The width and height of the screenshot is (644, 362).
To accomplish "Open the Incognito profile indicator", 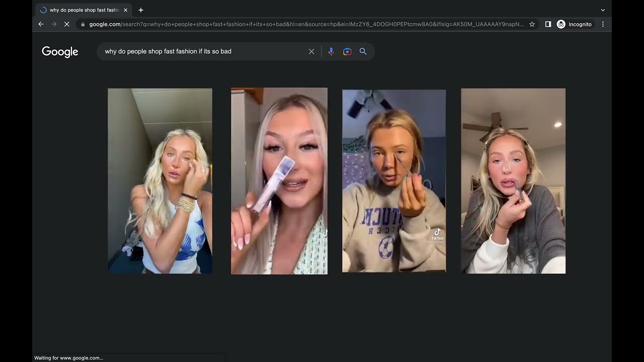I will pyautogui.click(x=575, y=24).
